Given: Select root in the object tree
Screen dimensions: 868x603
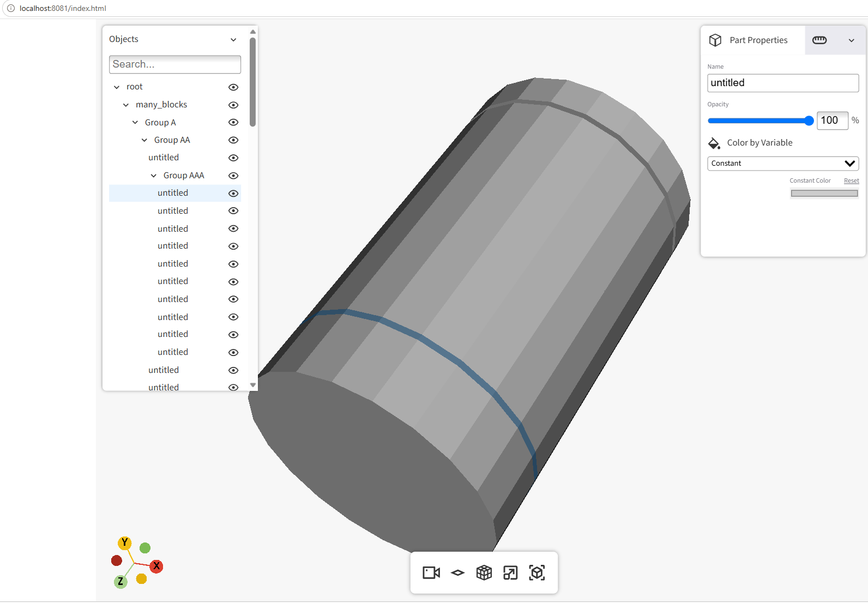Looking at the screenshot, I should [x=134, y=87].
